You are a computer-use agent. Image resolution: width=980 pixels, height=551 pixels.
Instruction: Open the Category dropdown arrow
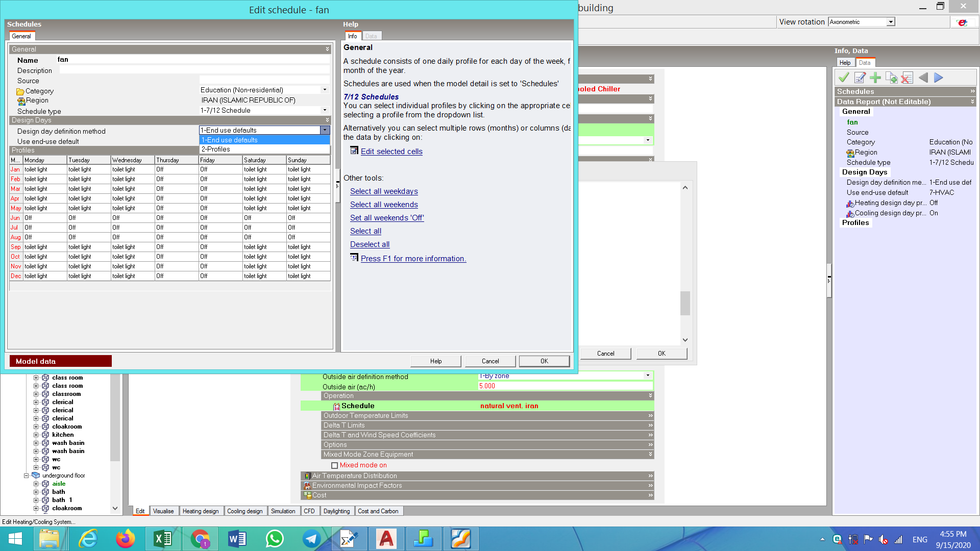coord(325,90)
